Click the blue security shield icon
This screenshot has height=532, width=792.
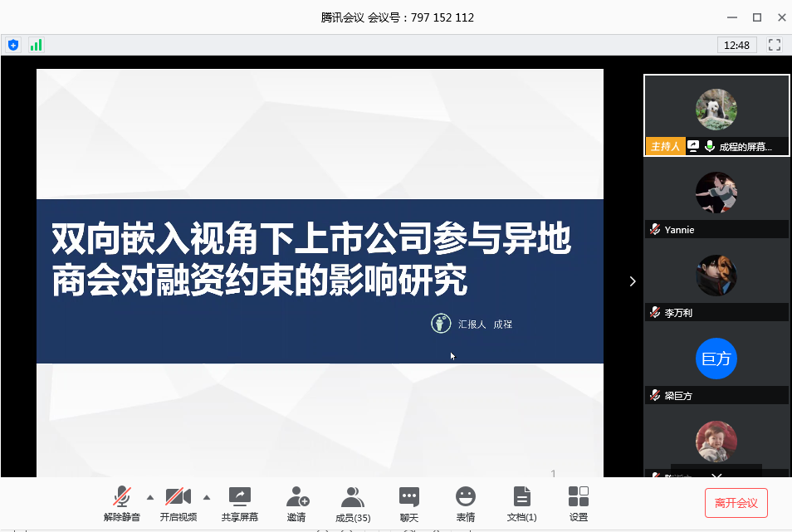point(13,45)
